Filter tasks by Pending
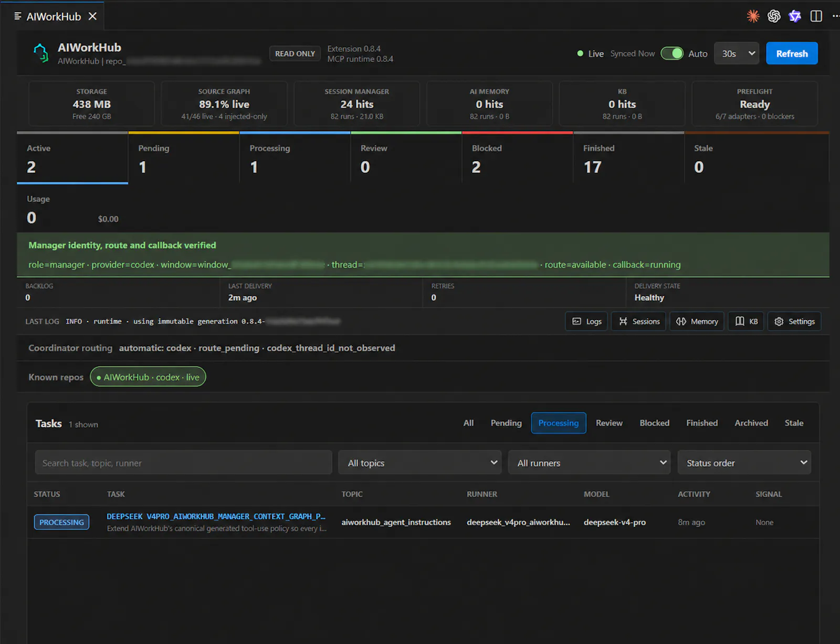840x644 pixels. click(x=506, y=423)
